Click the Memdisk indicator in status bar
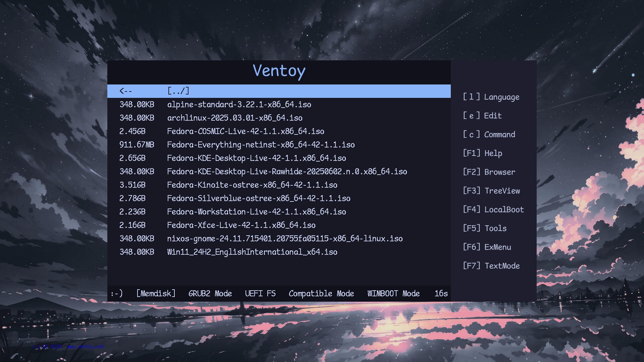The image size is (644, 362). (x=156, y=293)
